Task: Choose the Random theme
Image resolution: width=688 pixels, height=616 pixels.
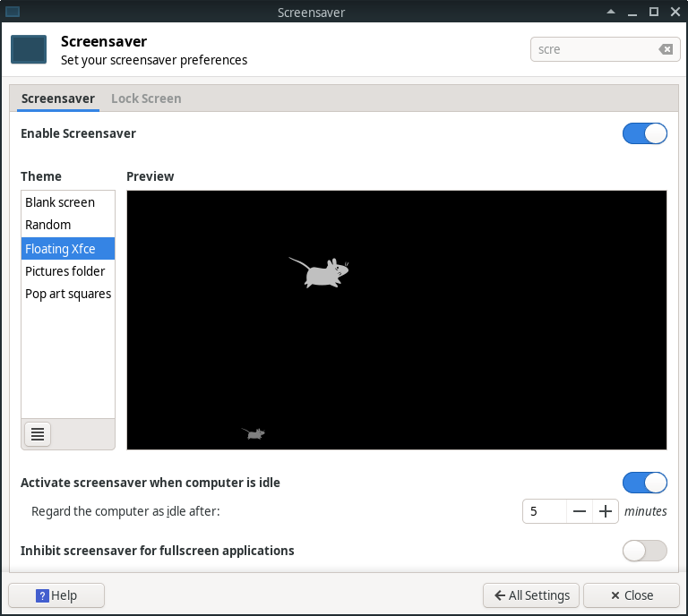Action: [x=48, y=225]
